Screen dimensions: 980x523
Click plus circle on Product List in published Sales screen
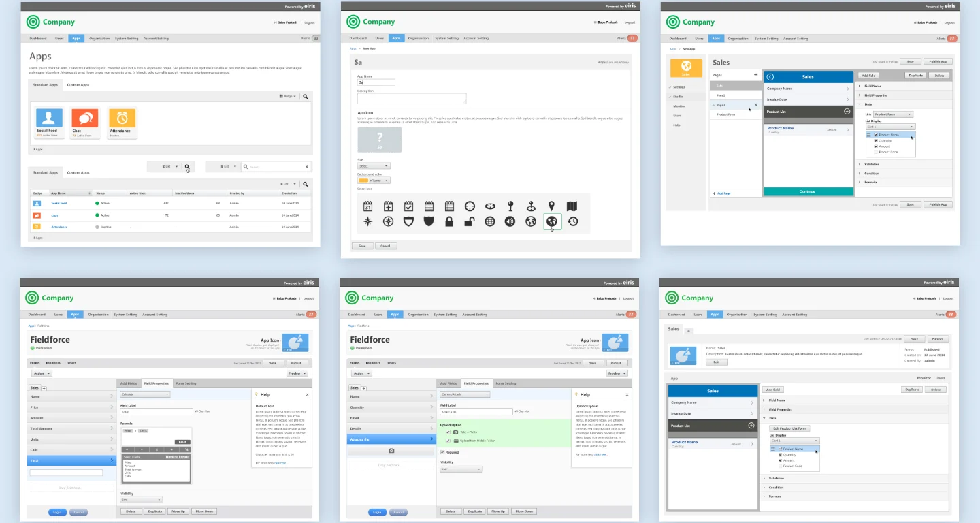751,426
